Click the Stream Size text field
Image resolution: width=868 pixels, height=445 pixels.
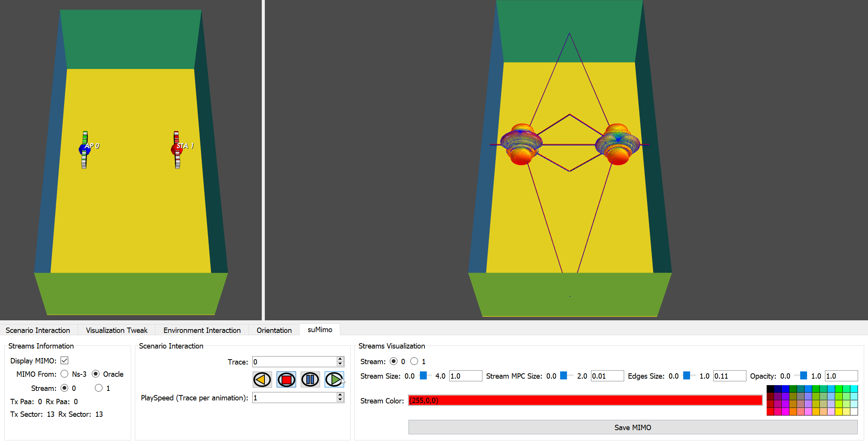[x=465, y=376]
